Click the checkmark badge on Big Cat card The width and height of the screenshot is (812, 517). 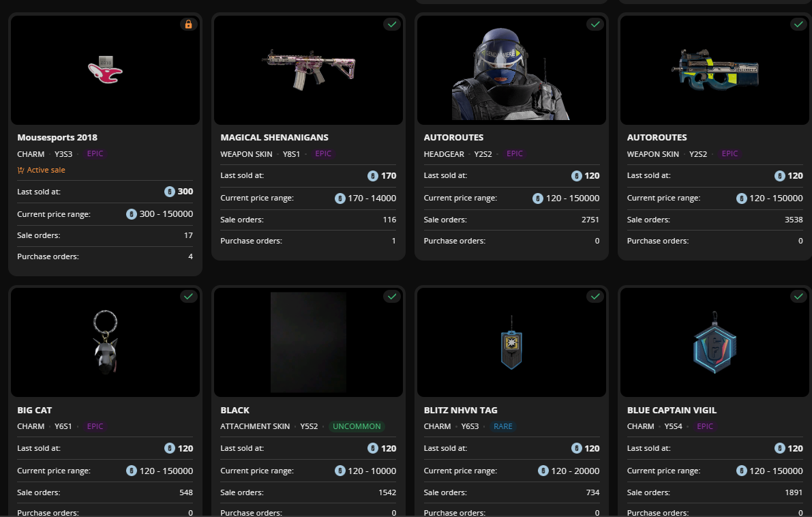[189, 297]
